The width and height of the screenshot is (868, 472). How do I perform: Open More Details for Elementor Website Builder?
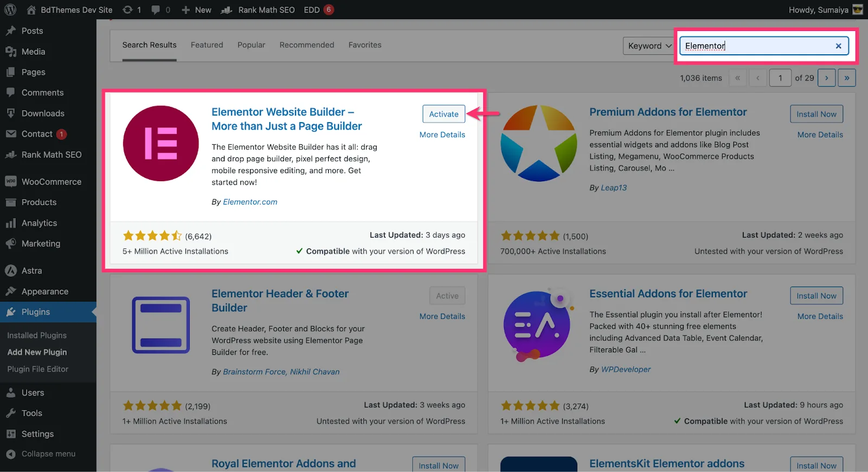442,135
